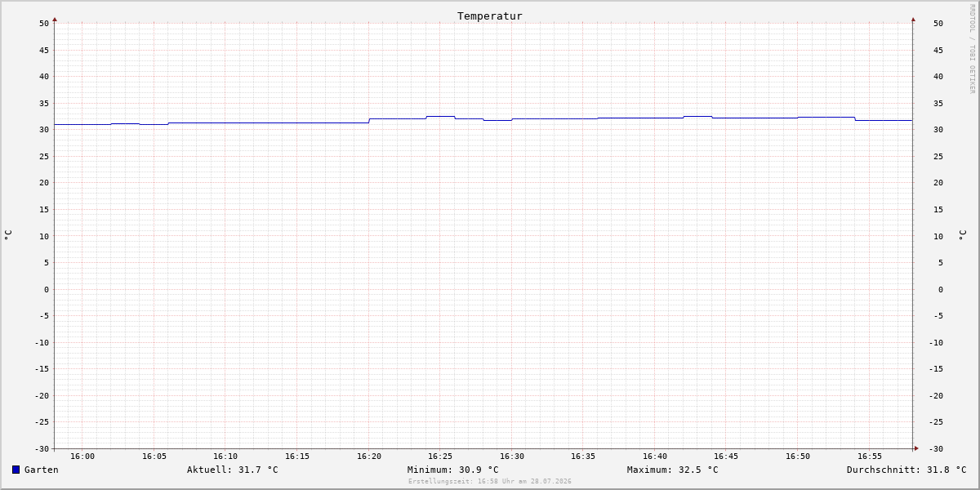Click the 16:45 time axis label
Screen dimensions: 980x490
pos(726,457)
